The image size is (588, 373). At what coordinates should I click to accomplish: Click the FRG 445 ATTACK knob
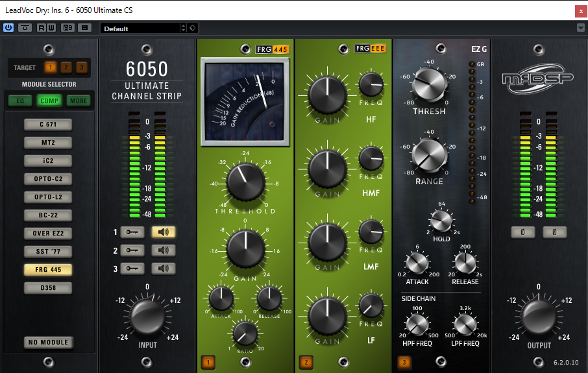point(221,298)
